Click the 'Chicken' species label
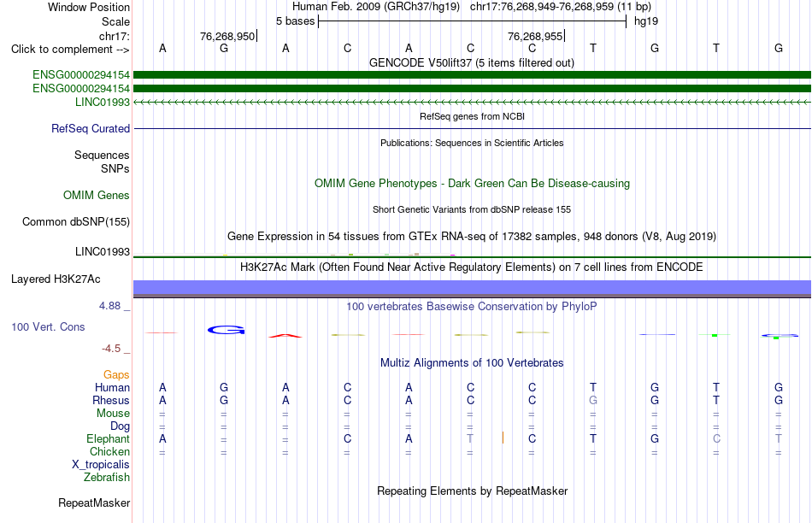 pyautogui.click(x=109, y=451)
